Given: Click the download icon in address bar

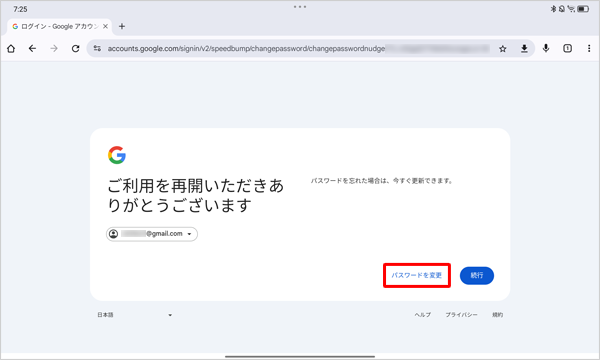Looking at the screenshot, I should pos(524,49).
